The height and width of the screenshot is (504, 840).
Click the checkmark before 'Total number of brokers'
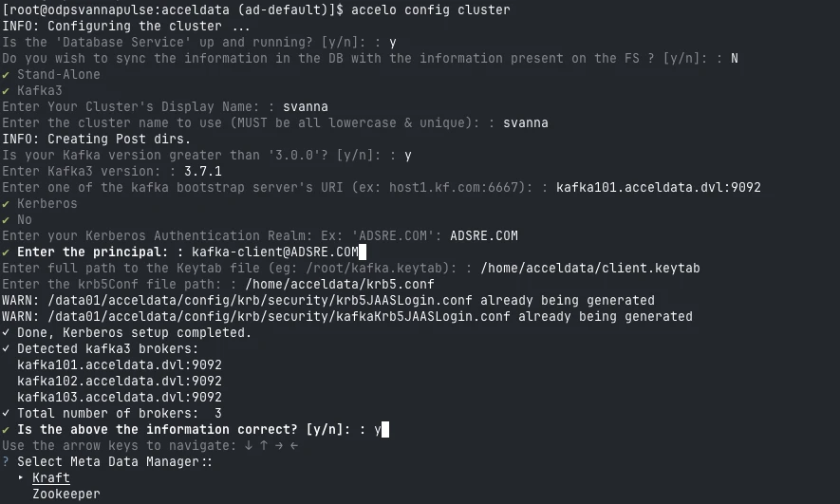[6, 413]
